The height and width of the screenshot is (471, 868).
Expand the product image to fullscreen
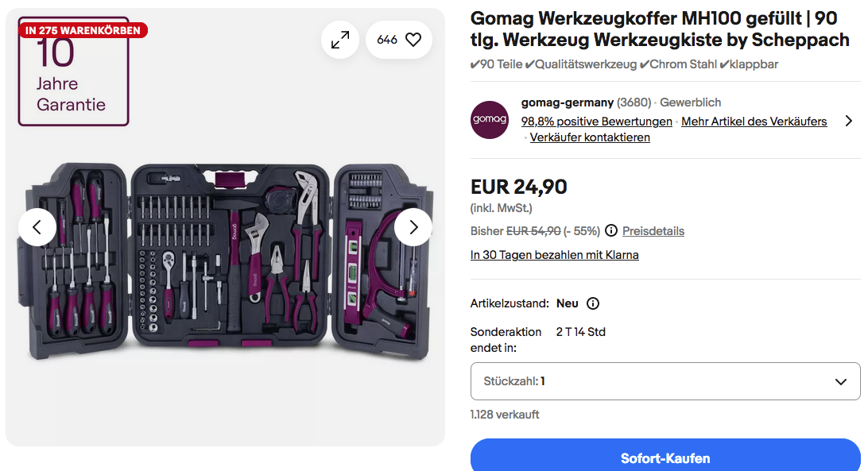340,40
